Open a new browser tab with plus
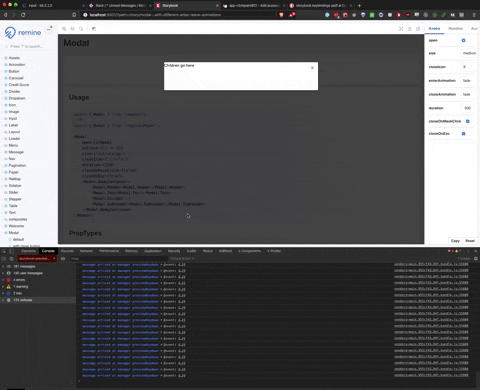 click(359, 6)
